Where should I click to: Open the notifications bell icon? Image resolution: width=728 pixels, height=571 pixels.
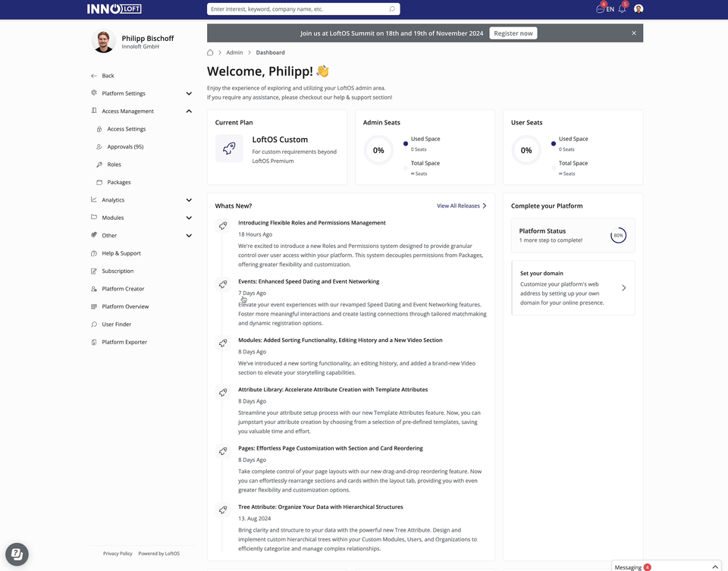click(x=622, y=9)
